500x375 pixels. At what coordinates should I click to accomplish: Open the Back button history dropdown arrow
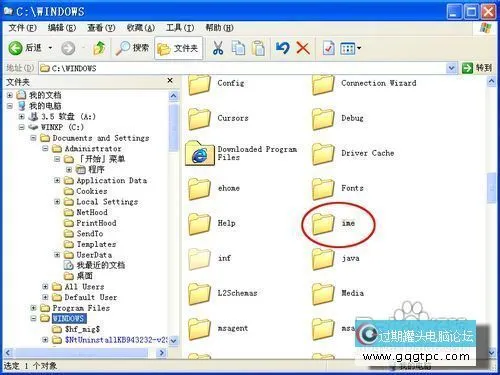click(x=50, y=48)
